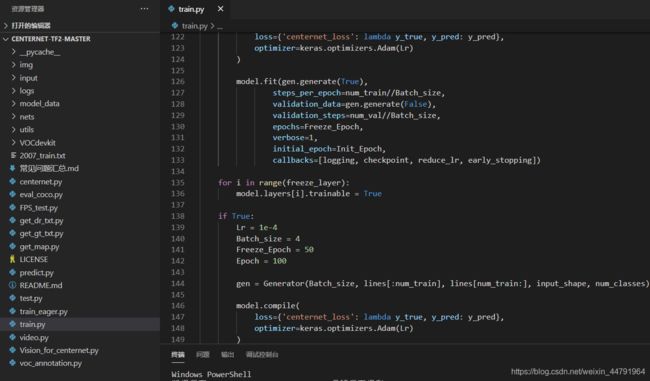Switch to the terminal panel tab
Screen dimensions: 650x381
pyautogui.click(x=178, y=354)
